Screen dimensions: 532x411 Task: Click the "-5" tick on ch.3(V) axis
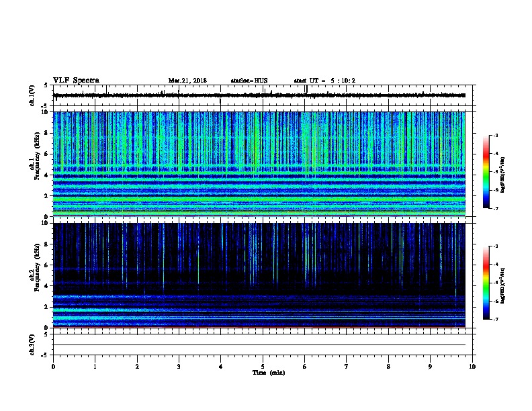click(45, 355)
